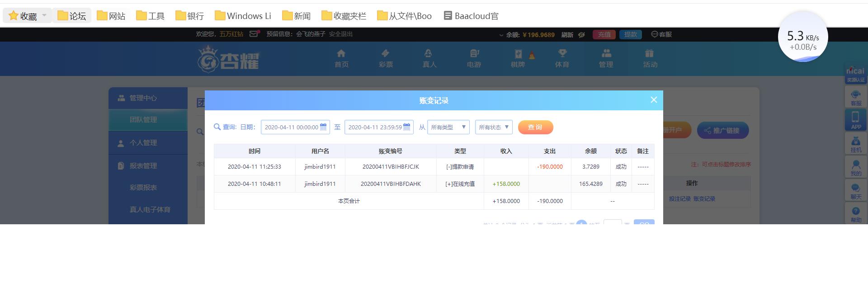The height and width of the screenshot is (293, 868).
Task: Open the 活动 gift activity icon
Action: click(x=650, y=59)
